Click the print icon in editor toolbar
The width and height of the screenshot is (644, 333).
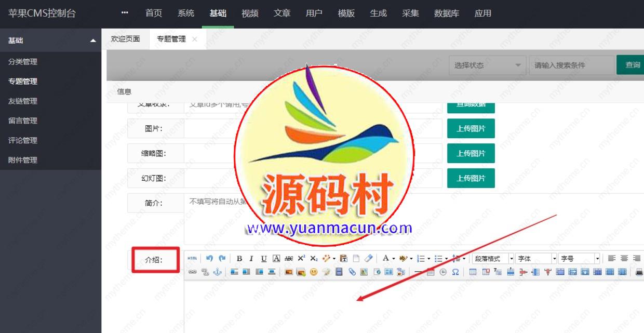tap(639, 272)
